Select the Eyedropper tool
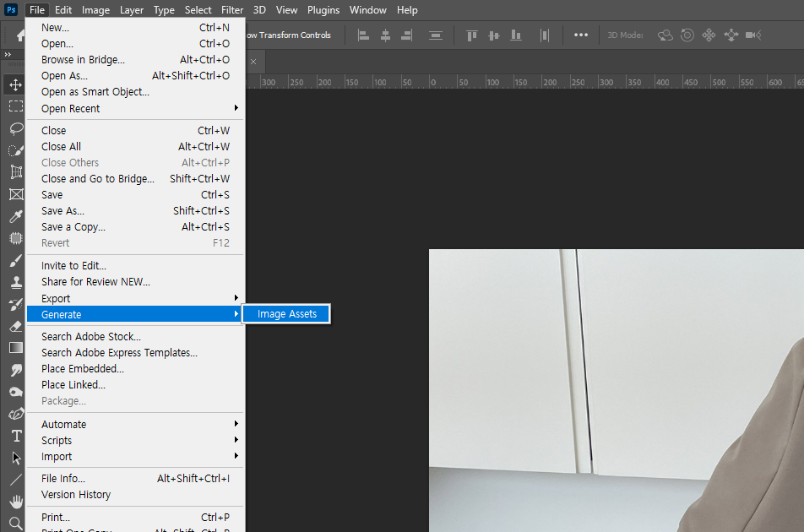Image resolution: width=804 pixels, height=532 pixels. (x=15, y=216)
